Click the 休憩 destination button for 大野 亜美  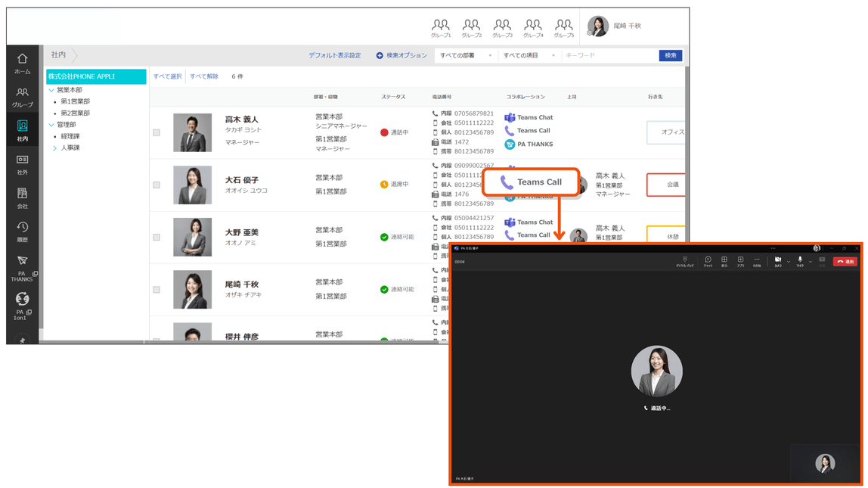pos(666,235)
